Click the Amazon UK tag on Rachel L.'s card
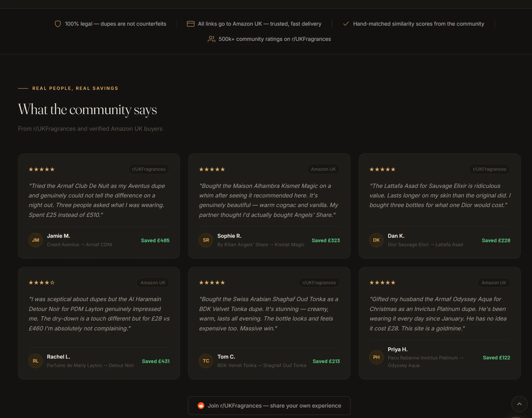Viewport: 532px width, 418px height. tap(153, 283)
